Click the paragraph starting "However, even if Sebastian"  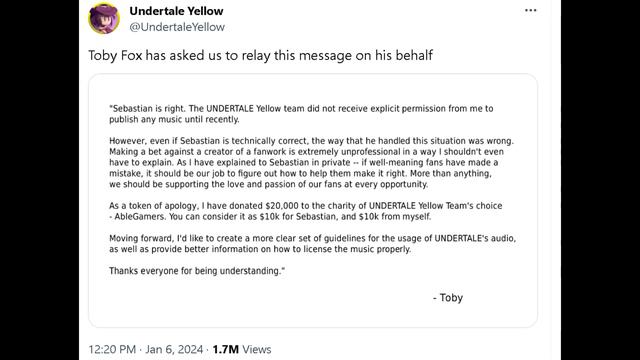pos(311,162)
